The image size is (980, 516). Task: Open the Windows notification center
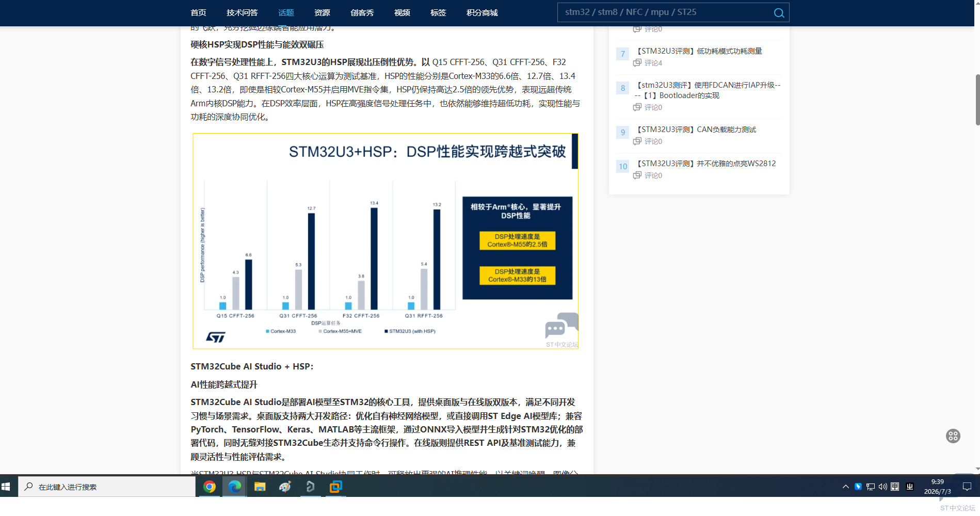[x=967, y=487]
